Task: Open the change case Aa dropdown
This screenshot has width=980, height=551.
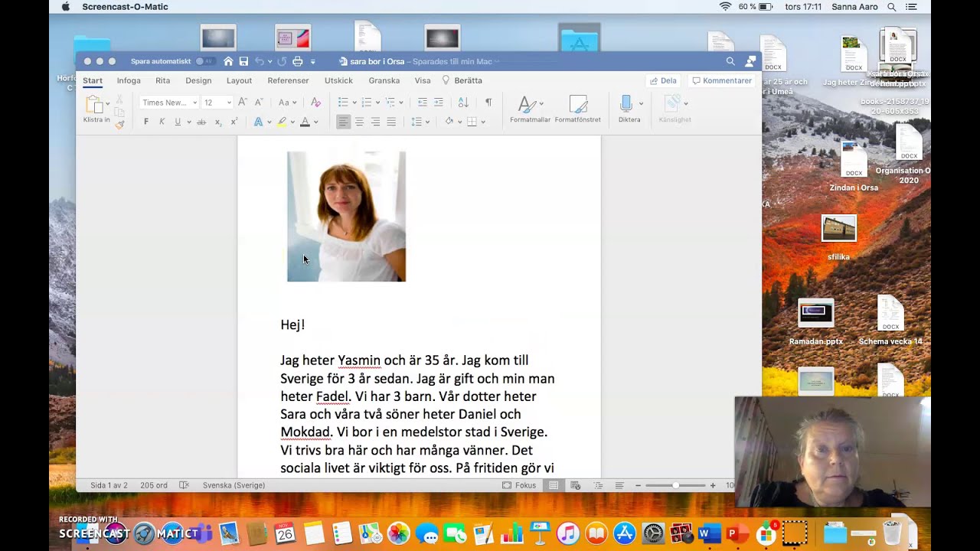Action: pyautogui.click(x=287, y=102)
